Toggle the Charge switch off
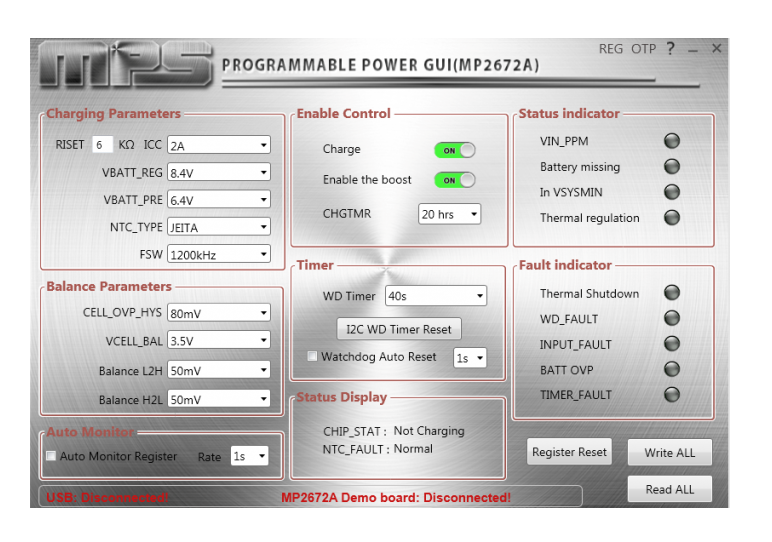Image resolution: width=772 pixels, height=542 pixels. 454,150
